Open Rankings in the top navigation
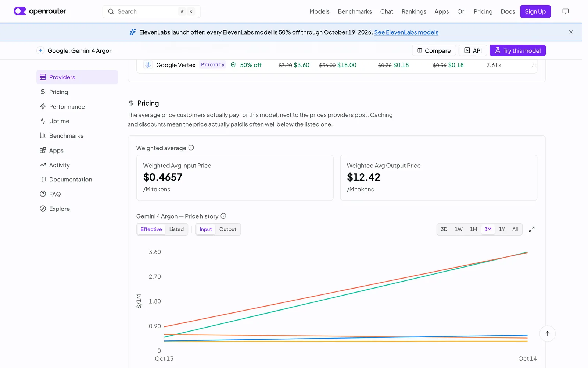This screenshot has width=588, height=368. [414, 11]
